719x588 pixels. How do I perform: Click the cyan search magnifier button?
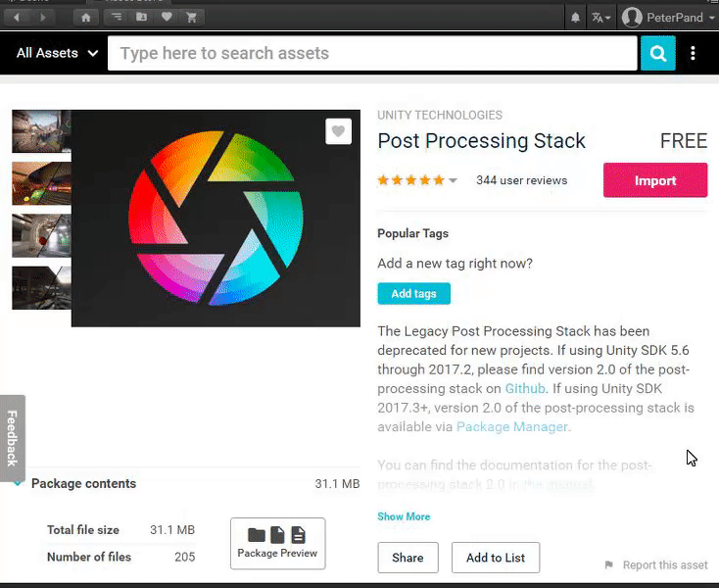[657, 53]
